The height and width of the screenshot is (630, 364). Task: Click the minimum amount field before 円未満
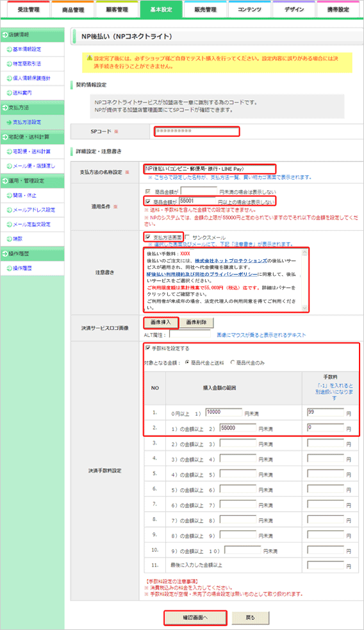click(199, 191)
